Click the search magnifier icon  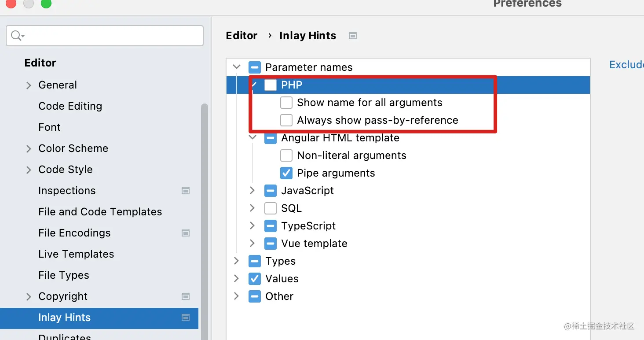pyautogui.click(x=17, y=36)
